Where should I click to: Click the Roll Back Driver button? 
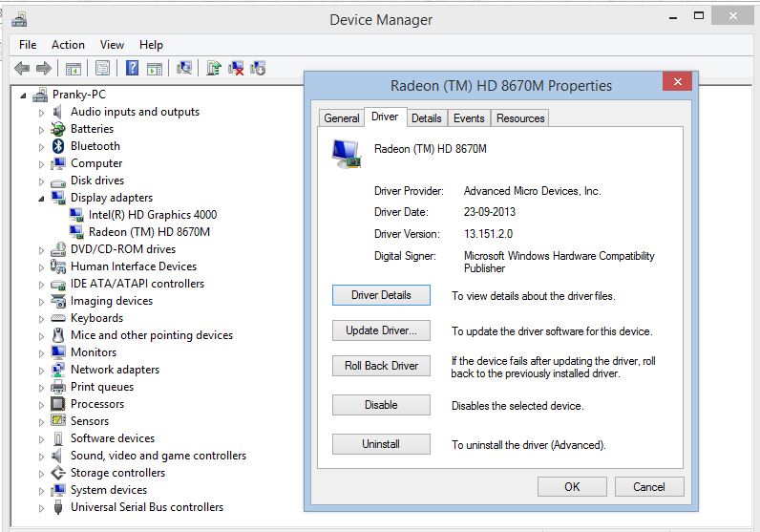tap(381, 366)
